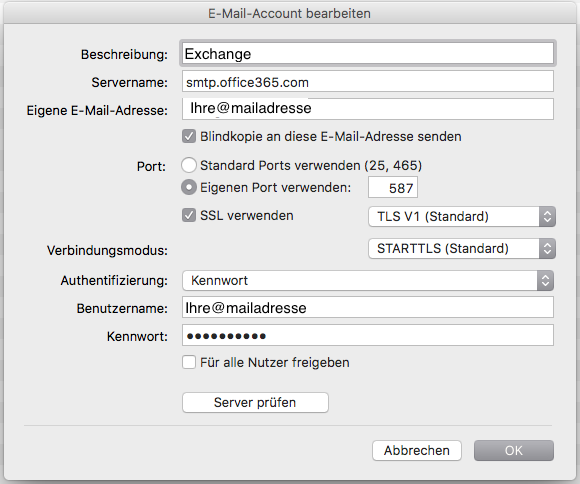580x484 pixels.
Task: Click the Server prüfen button
Action: 255,402
